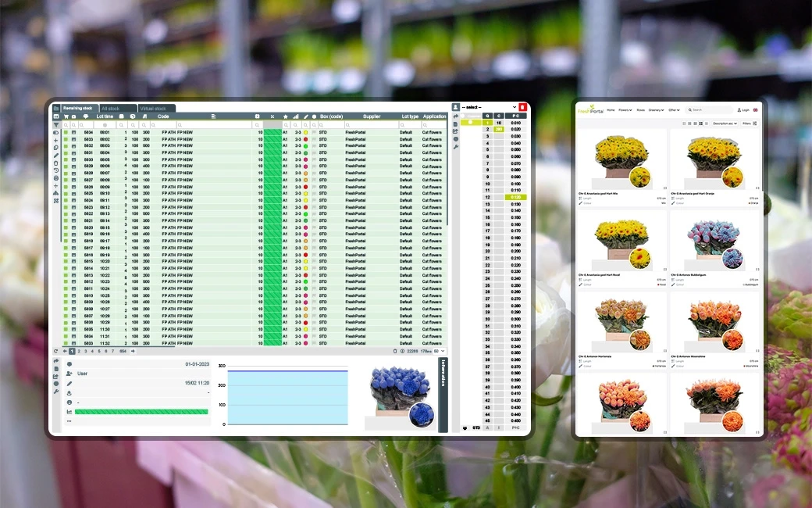Open the vertical Information tab
Viewport: 812px width, 508px height.
tap(443, 395)
